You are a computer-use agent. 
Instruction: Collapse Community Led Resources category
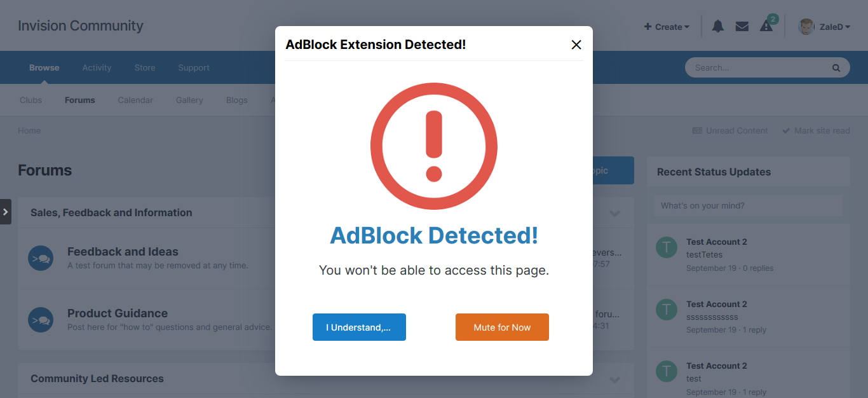point(614,380)
